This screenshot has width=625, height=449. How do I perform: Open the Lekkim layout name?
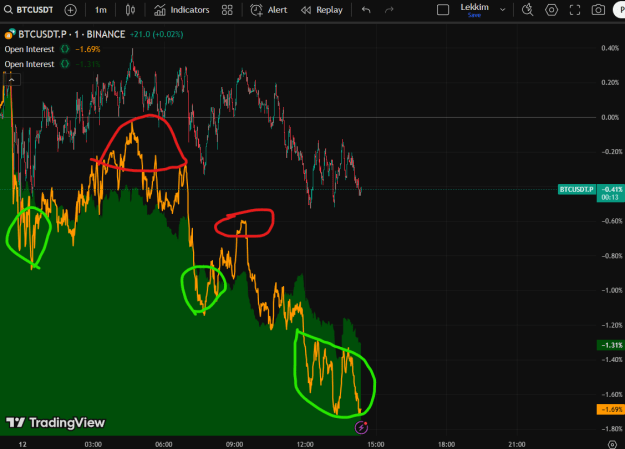(x=474, y=7)
